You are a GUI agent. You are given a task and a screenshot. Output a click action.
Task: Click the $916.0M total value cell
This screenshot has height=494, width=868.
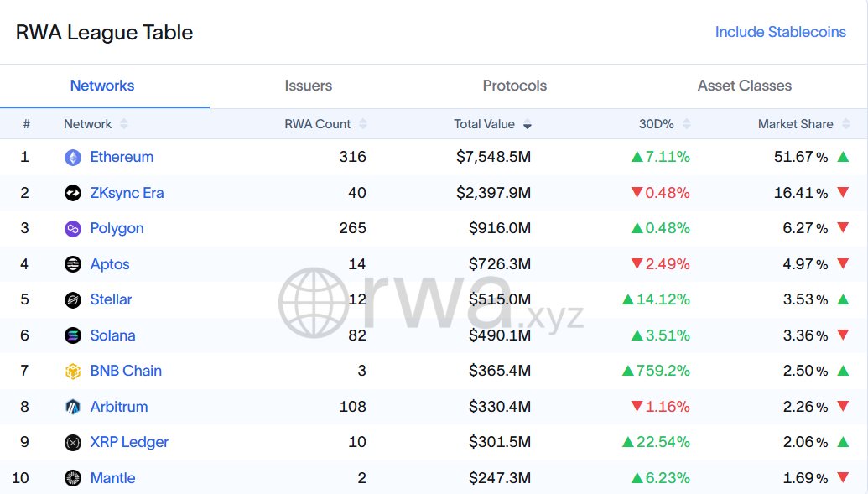click(x=500, y=228)
